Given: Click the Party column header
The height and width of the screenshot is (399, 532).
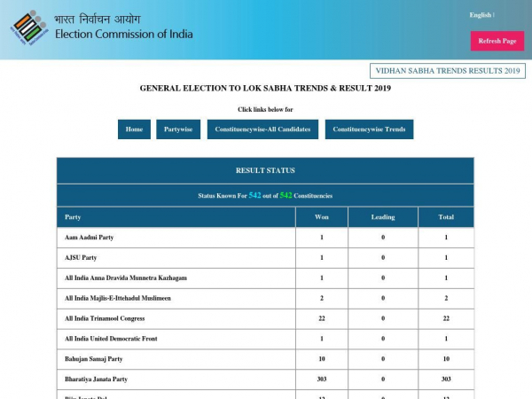Looking at the screenshot, I should tap(73, 217).
